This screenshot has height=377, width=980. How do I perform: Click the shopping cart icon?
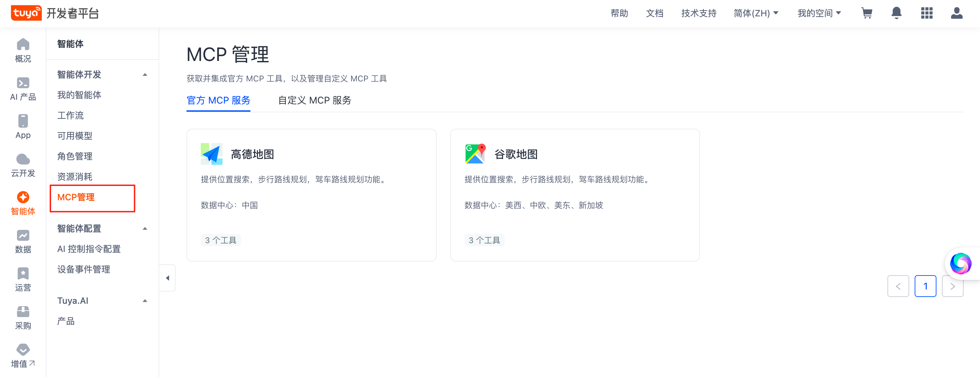coord(867,13)
